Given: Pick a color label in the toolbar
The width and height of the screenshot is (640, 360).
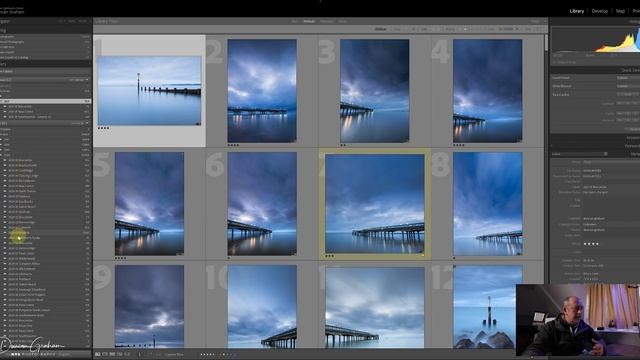Looking at the screenshot, I should pyautogui.click(x=228, y=354).
